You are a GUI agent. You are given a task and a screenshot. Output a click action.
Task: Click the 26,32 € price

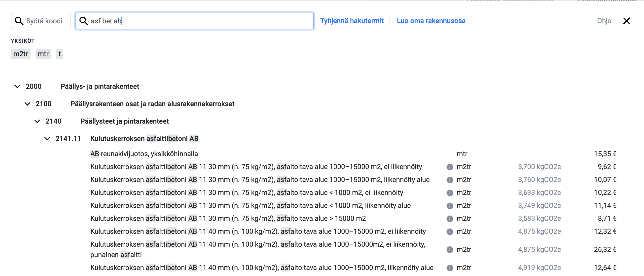[x=605, y=249]
